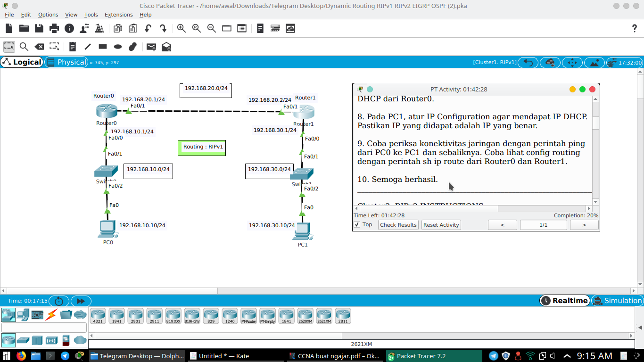The image size is (644, 362).
Task: Advance activity page with the > button
Action: (x=584, y=225)
